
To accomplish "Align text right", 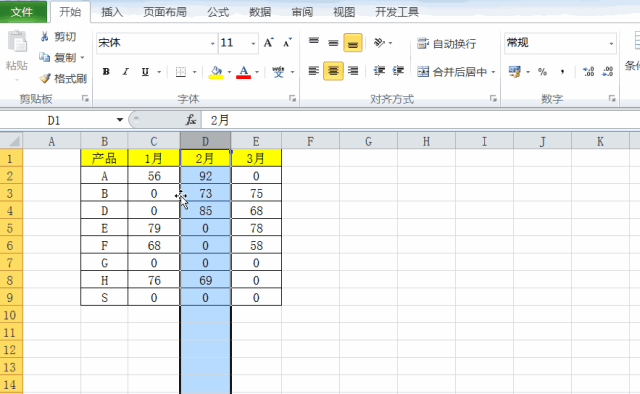I will (353, 71).
